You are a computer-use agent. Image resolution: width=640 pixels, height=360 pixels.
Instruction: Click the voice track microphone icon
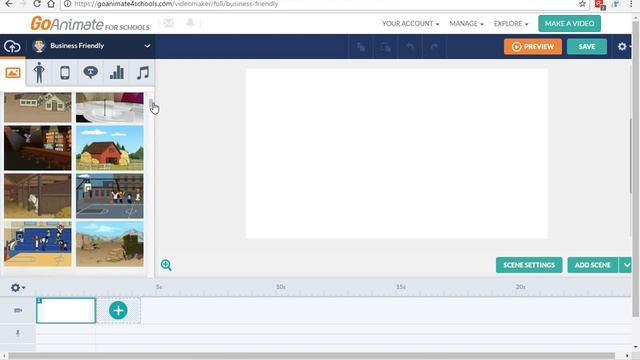18,333
